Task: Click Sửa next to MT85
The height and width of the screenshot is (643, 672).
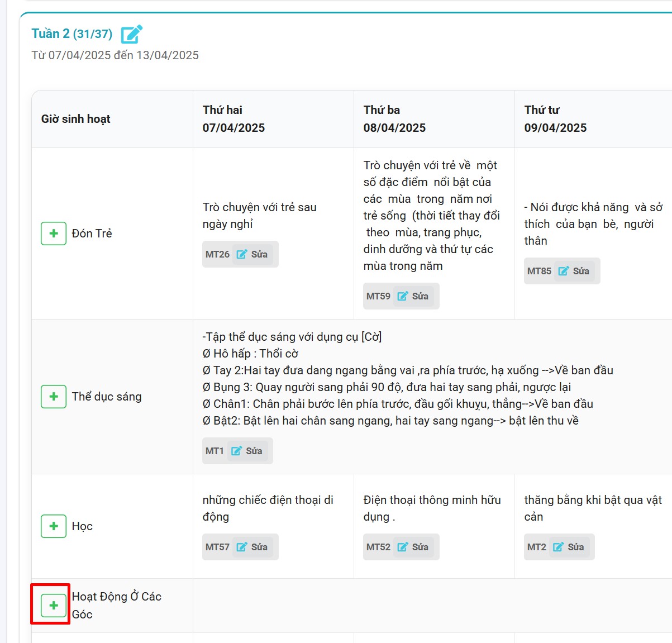Action: click(574, 271)
